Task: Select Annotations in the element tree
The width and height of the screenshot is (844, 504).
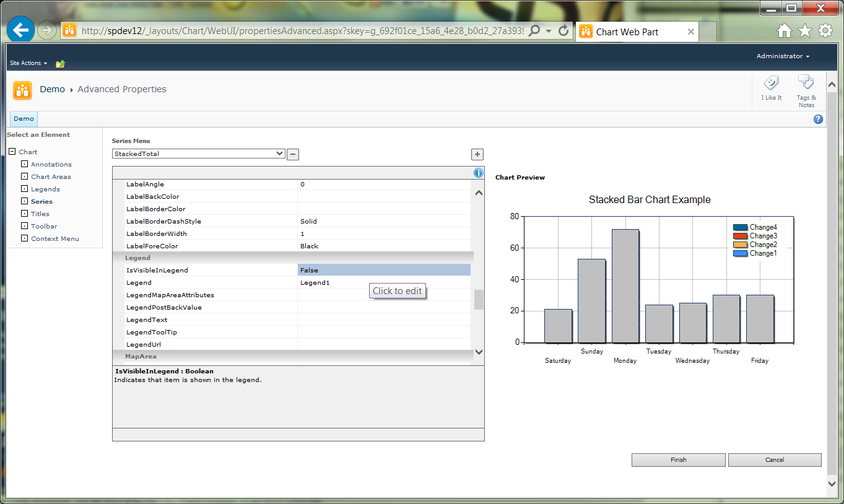Action: point(51,164)
